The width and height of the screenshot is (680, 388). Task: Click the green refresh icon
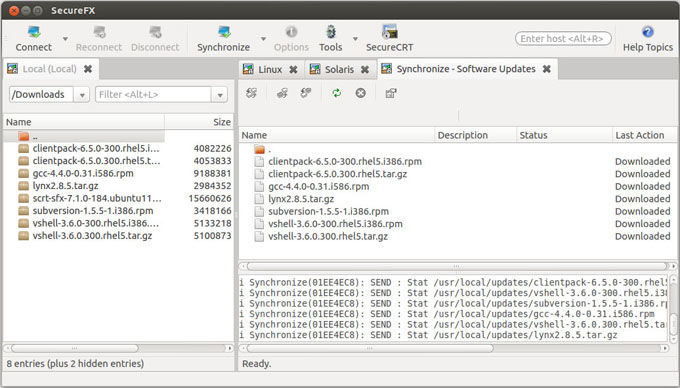pos(337,93)
